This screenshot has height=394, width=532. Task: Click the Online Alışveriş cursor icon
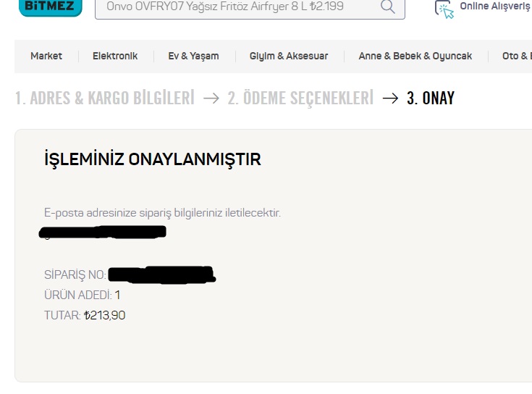pyautogui.click(x=444, y=9)
